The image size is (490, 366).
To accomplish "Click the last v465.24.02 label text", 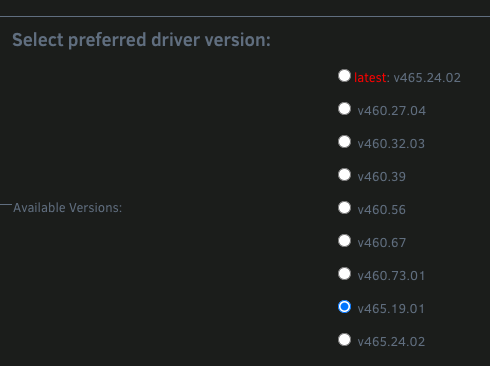I will point(391,342).
